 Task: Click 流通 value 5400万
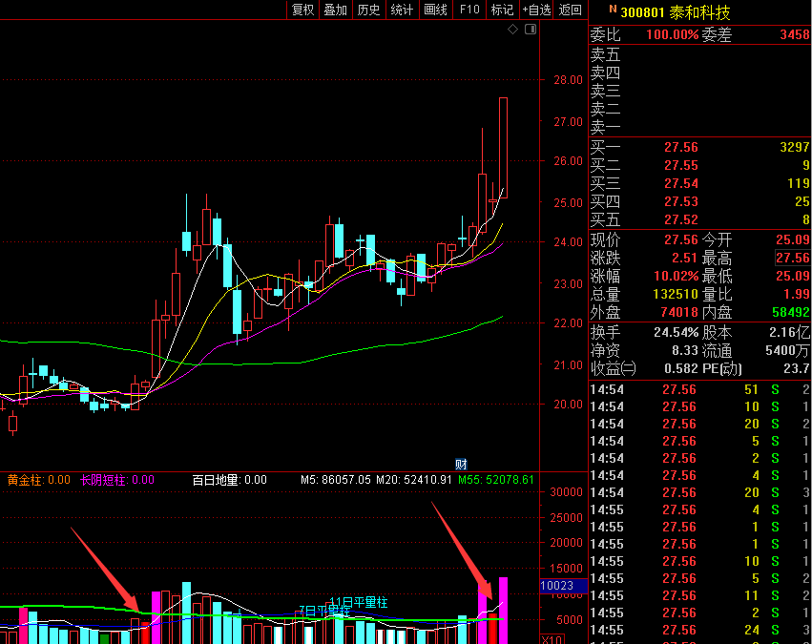point(787,350)
